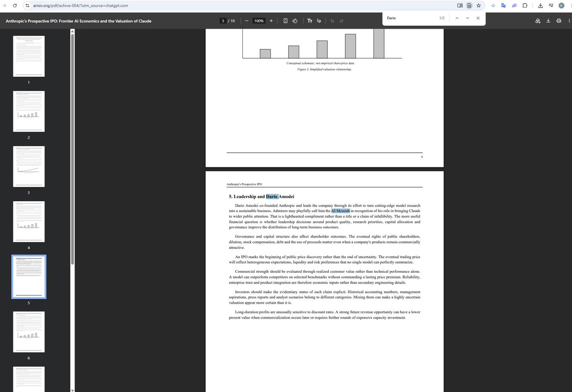This screenshot has width=572, height=392.
Task: Zoom out with the minus button
Action: 247,21
